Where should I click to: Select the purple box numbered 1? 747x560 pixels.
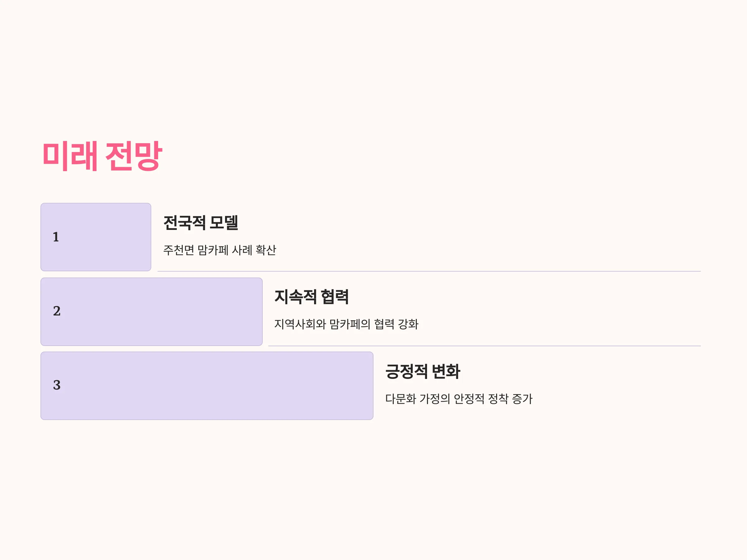pyautogui.click(x=96, y=237)
